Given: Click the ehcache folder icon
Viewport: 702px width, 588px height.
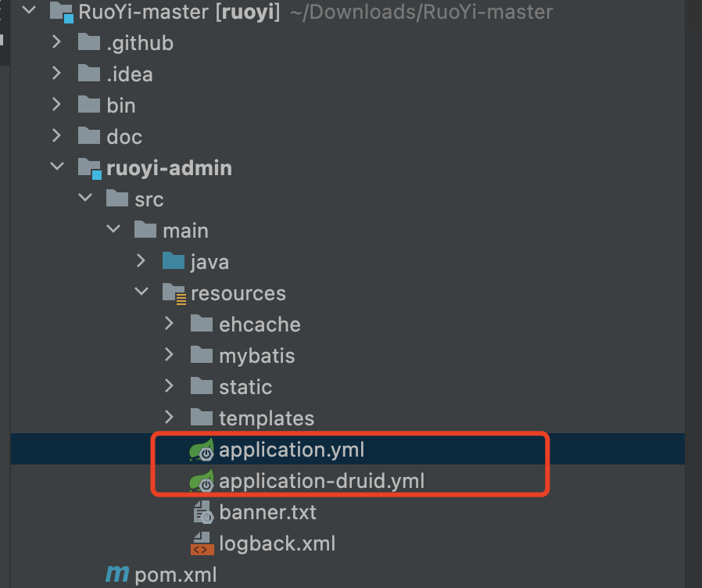Looking at the screenshot, I should click(202, 324).
